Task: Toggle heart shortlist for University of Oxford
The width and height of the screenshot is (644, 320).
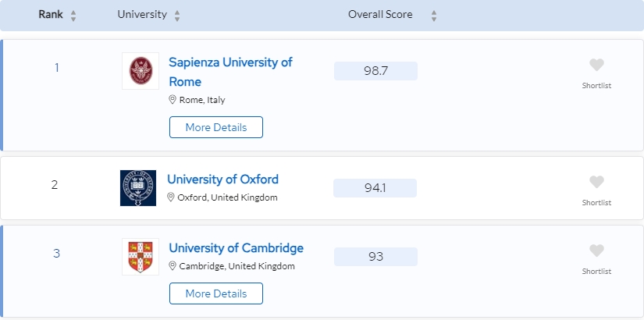Action: [596, 182]
